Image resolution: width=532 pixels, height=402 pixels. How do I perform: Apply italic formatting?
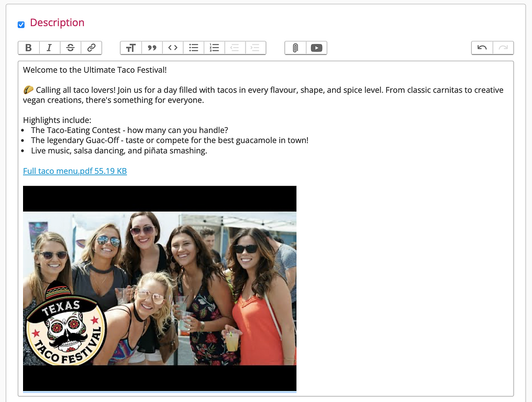pos(49,48)
